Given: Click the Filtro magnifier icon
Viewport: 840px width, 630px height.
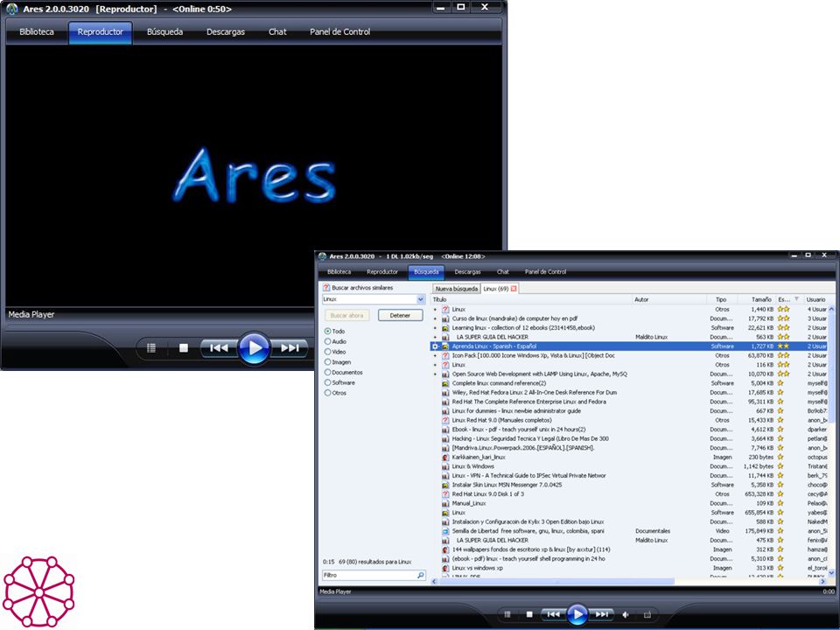Looking at the screenshot, I should pyautogui.click(x=421, y=575).
